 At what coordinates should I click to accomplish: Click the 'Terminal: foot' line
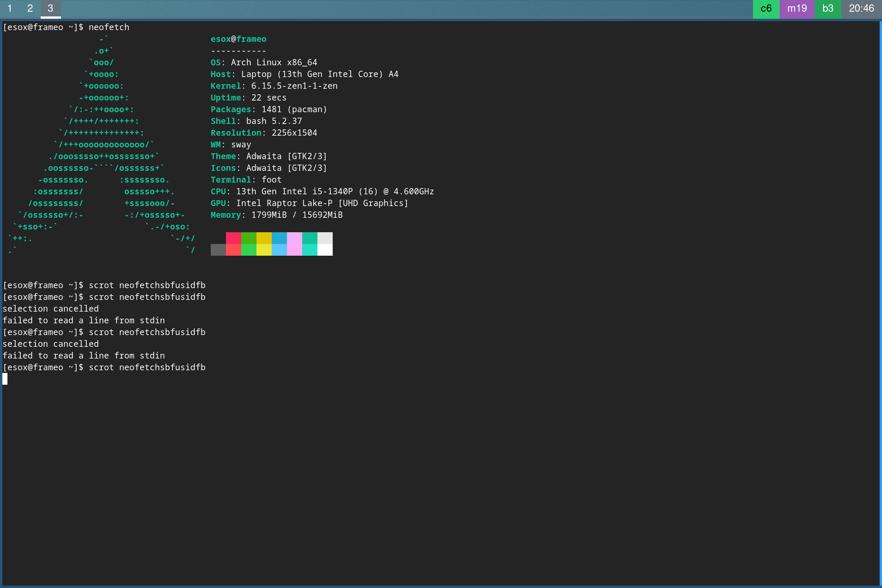[x=246, y=180]
